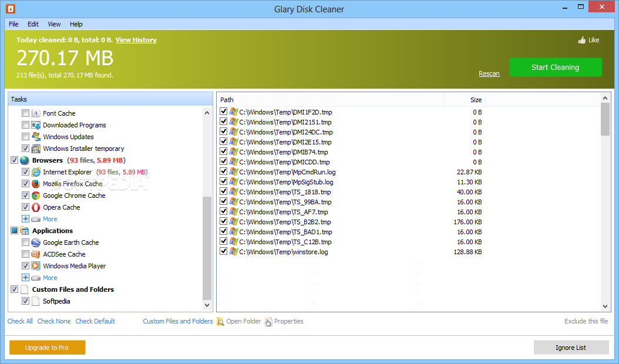Click the file icon for winstore.log
The height and width of the screenshot is (364, 619).
(x=234, y=251)
